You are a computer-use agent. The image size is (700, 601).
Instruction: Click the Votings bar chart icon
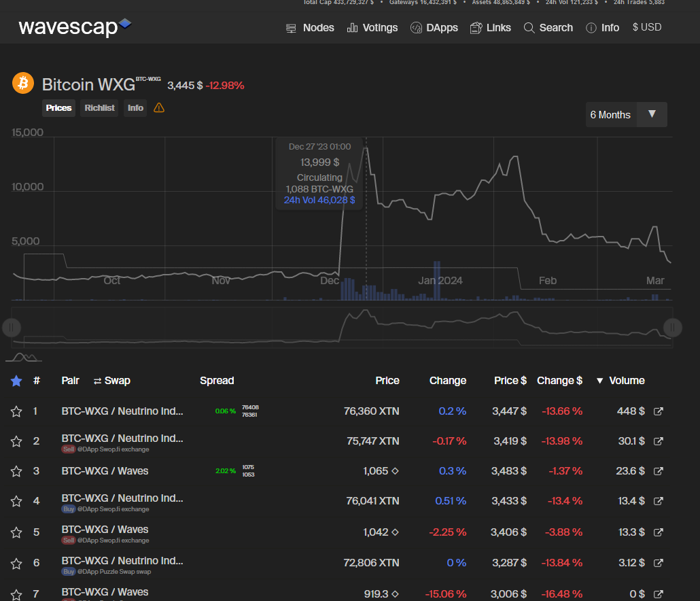(352, 28)
